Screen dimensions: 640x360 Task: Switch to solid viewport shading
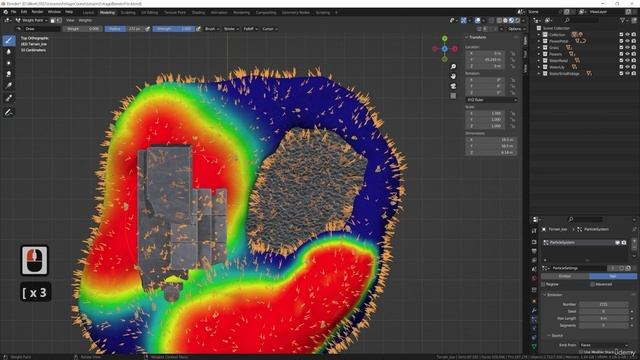(x=505, y=20)
